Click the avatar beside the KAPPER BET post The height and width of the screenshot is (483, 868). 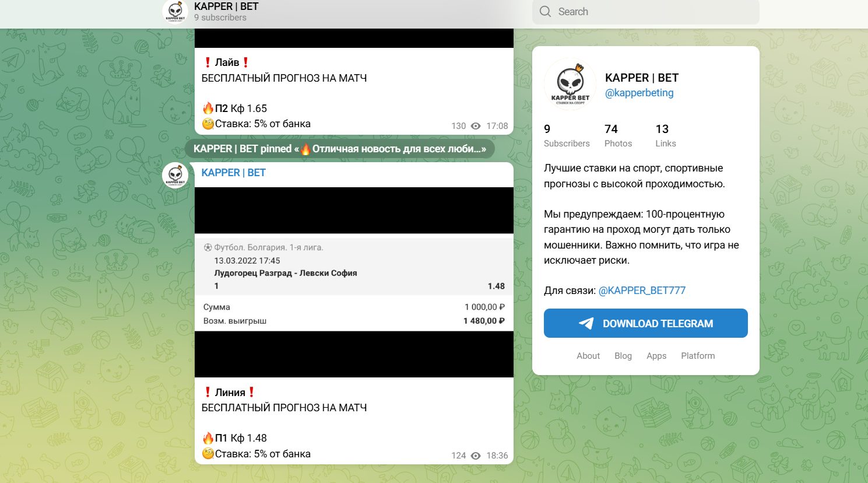pyautogui.click(x=175, y=176)
